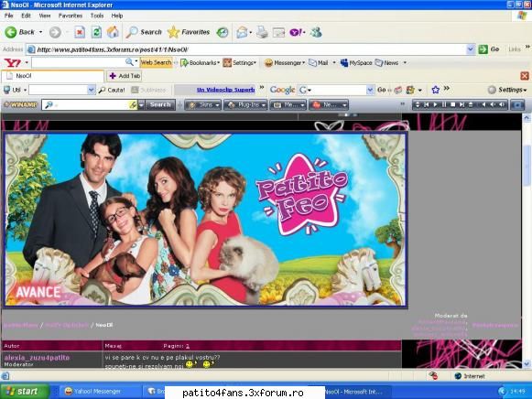Screen dimensions: 532x399
Task: Click the Cauta! search button
Action: pyautogui.click(x=112, y=90)
